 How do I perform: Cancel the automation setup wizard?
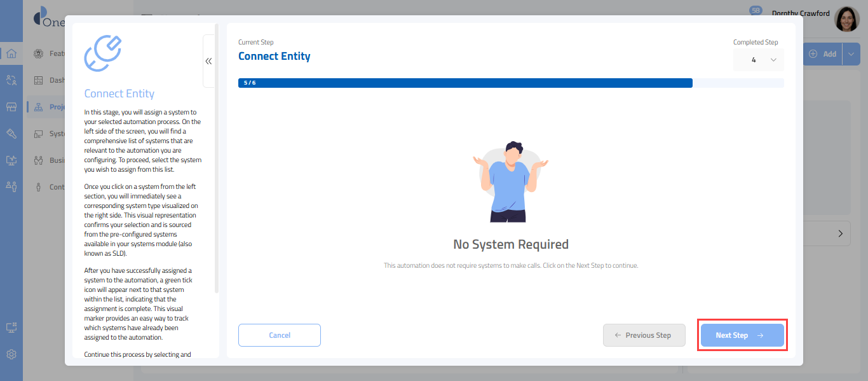point(279,335)
